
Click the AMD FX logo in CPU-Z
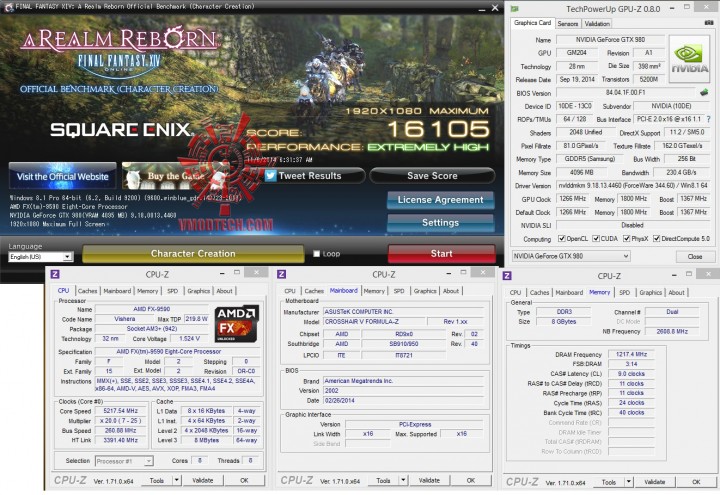236,323
